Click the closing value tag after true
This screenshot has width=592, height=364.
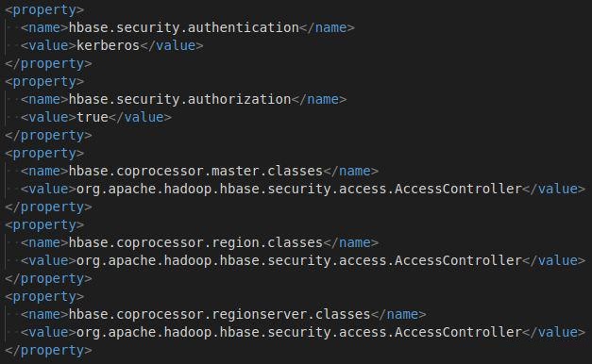tap(140, 117)
